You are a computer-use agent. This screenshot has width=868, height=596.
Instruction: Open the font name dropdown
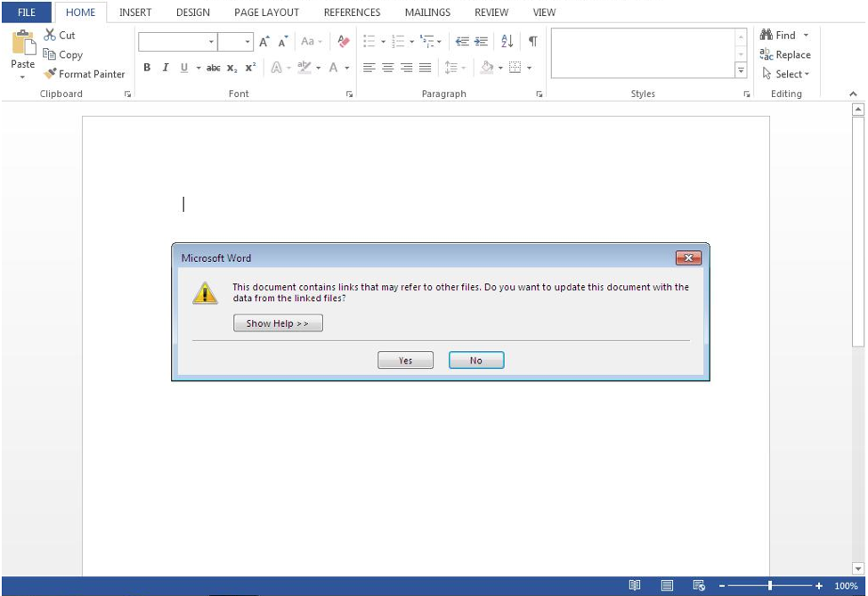(x=211, y=42)
